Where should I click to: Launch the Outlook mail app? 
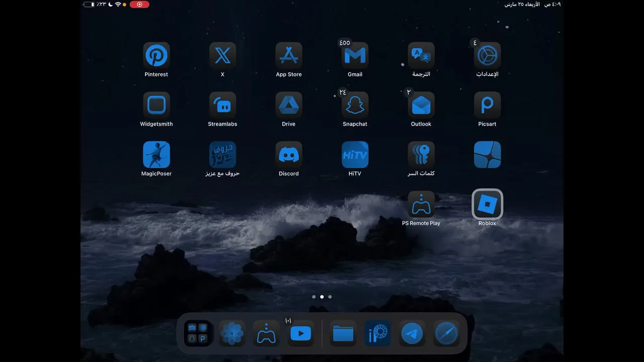[421, 105]
